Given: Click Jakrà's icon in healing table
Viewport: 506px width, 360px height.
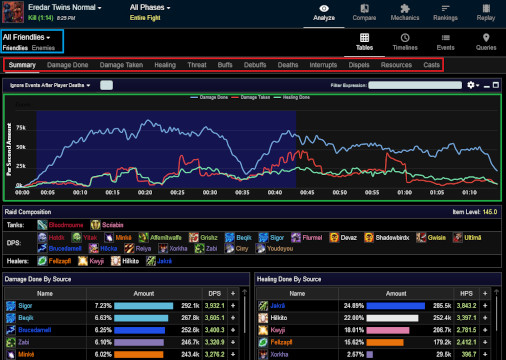Looking at the screenshot, I should [x=263, y=306].
